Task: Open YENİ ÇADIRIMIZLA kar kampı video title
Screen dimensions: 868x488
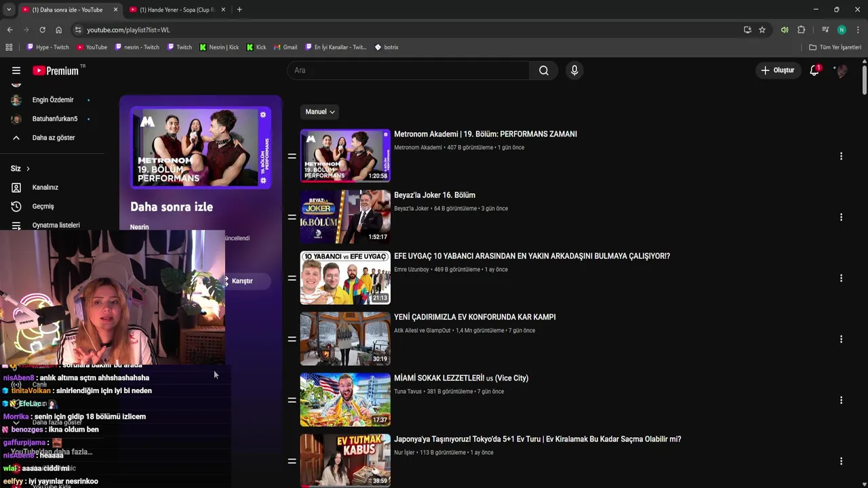Action: [x=475, y=317]
